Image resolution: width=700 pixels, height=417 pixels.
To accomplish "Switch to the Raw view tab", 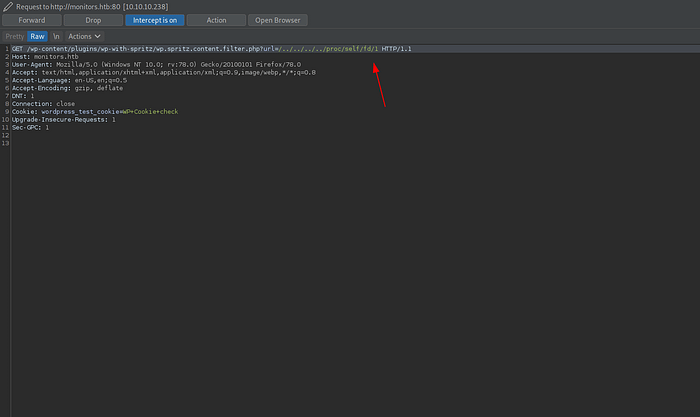I will click(x=38, y=36).
